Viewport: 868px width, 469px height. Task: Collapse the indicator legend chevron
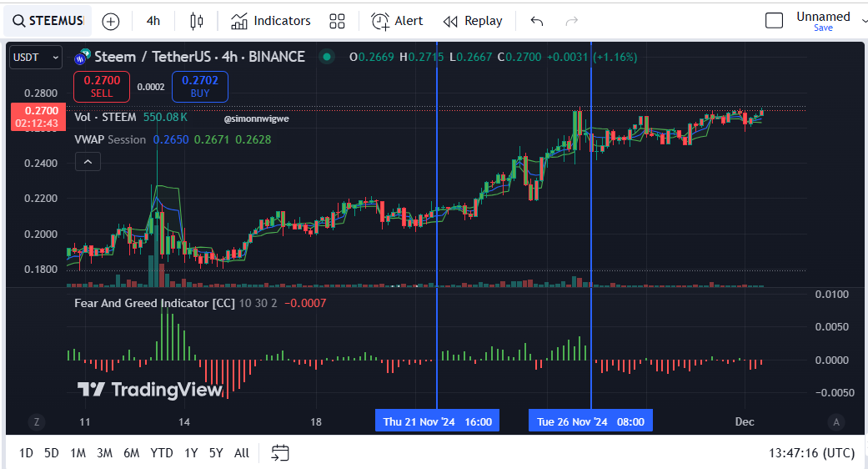[x=88, y=162]
